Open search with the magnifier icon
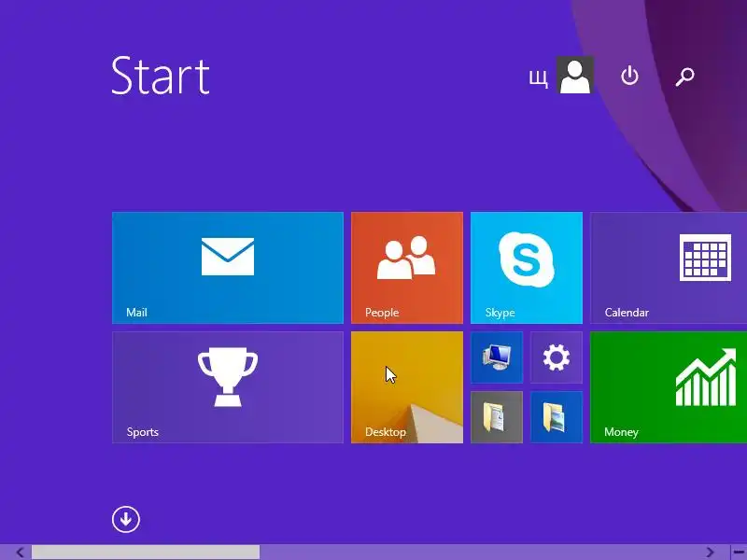 (684, 77)
